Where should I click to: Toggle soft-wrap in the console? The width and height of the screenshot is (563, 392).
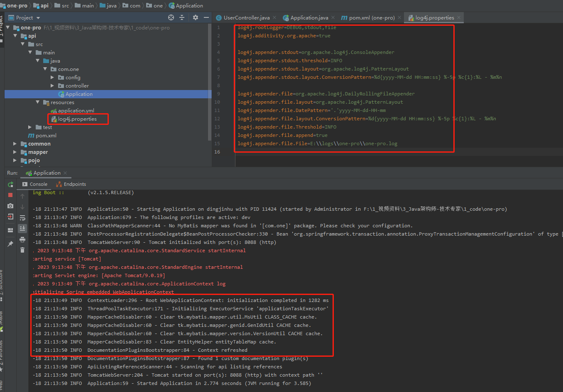(x=22, y=218)
